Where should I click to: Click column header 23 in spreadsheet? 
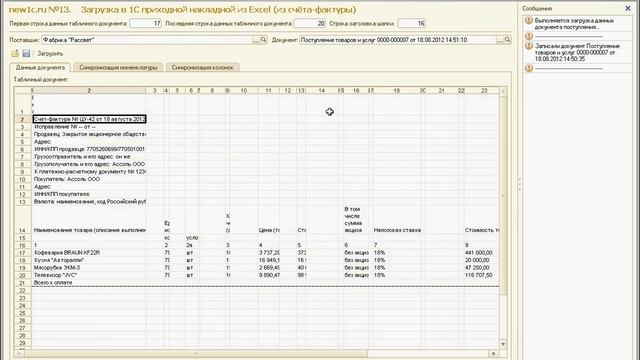point(484,91)
